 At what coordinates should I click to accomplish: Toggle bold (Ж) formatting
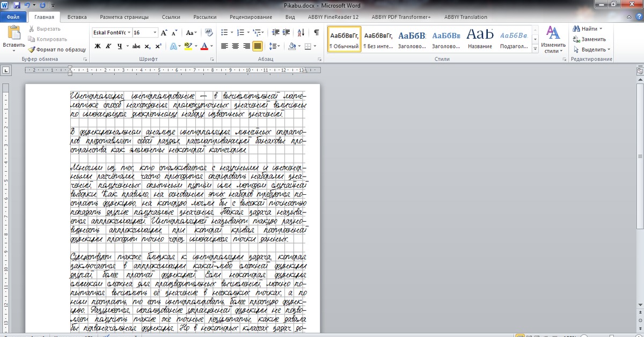coord(98,46)
